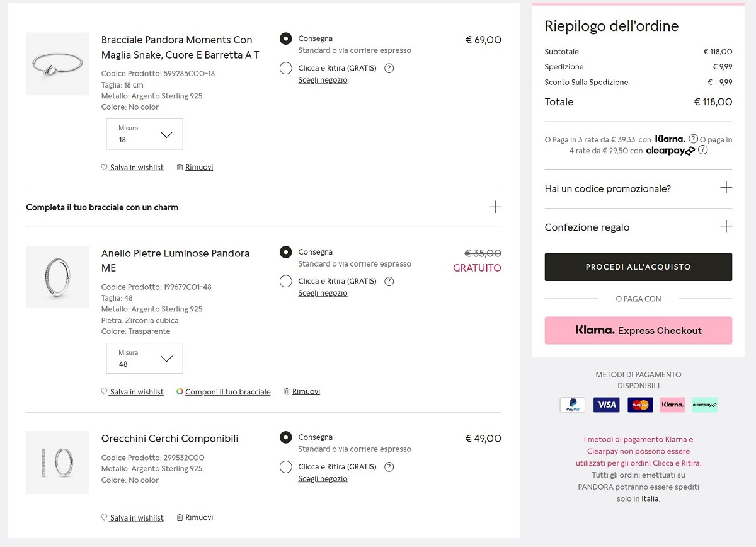
Task: Click the Clearpay info question mark icon
Action: pyautogui.click(x=703, y=151)
